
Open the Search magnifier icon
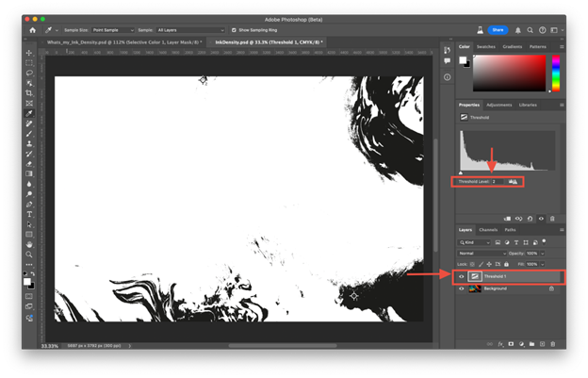(530, 30)
